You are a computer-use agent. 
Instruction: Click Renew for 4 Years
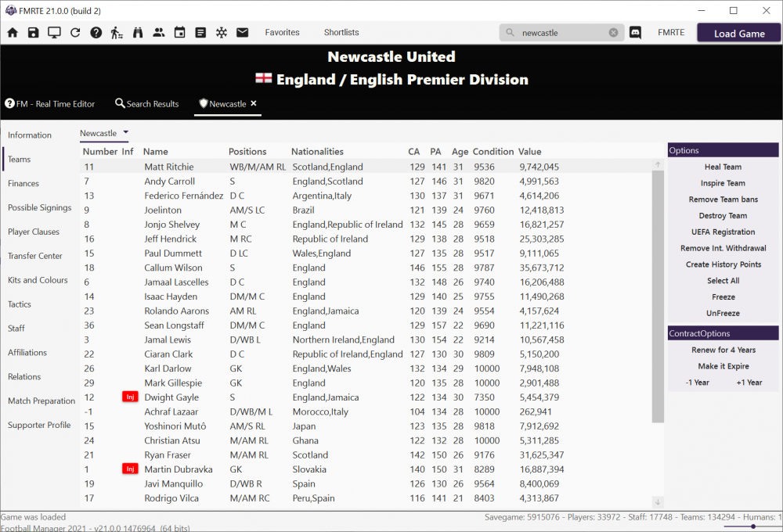(723, 350)
